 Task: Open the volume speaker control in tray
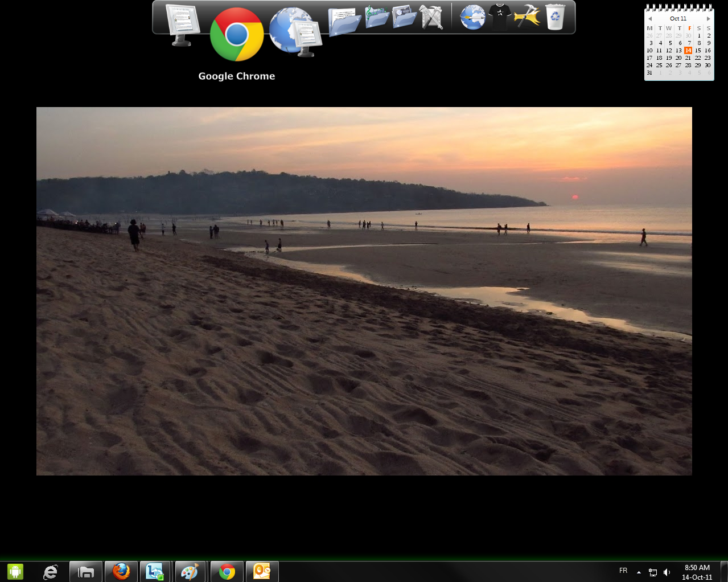coord(667,572)
